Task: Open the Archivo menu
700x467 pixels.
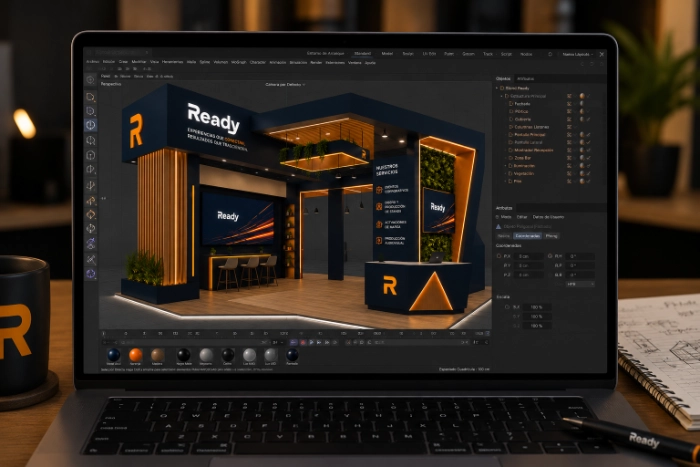Action: click(92, 62)
